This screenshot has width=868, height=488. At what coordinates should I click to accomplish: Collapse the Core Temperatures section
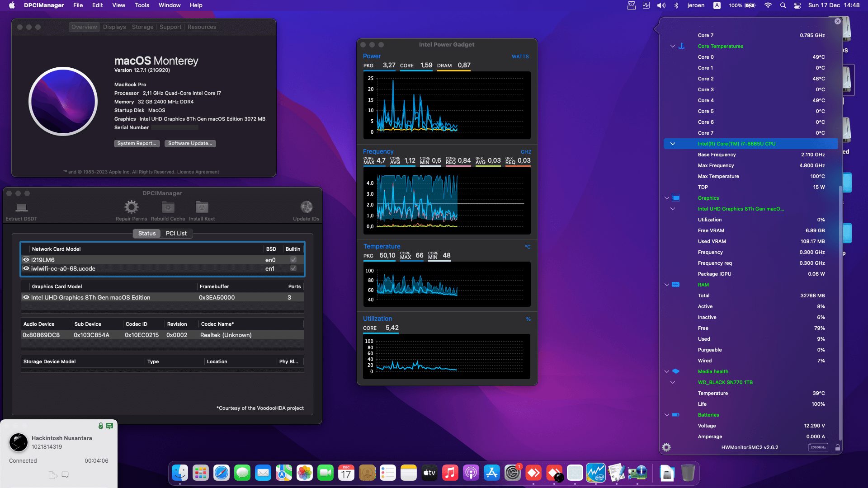672,46
